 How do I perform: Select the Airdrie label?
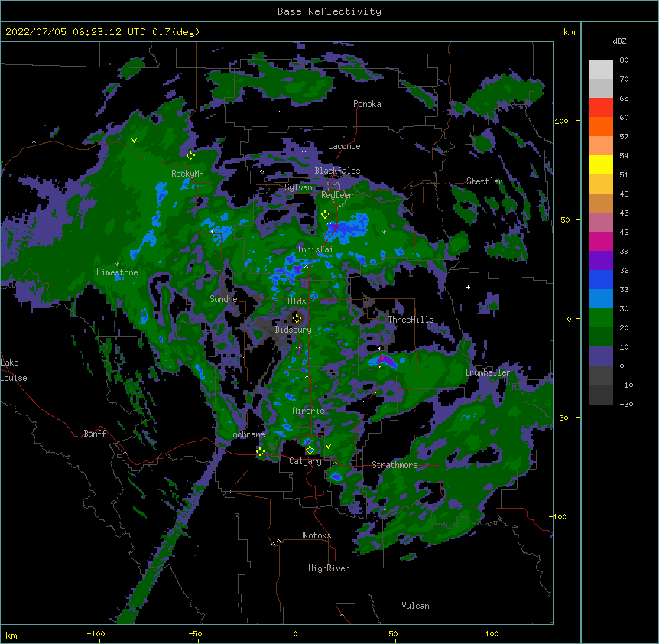[309, 411]
